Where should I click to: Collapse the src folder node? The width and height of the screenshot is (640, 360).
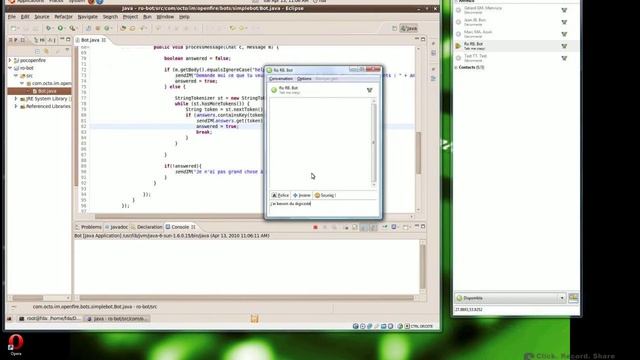pos(16,76)
